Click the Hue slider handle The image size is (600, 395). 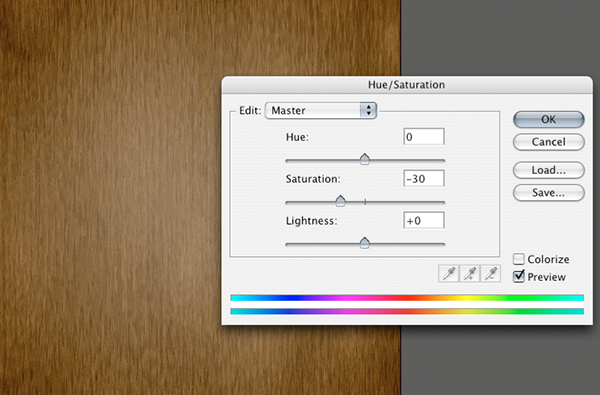(x=365, y=159)
